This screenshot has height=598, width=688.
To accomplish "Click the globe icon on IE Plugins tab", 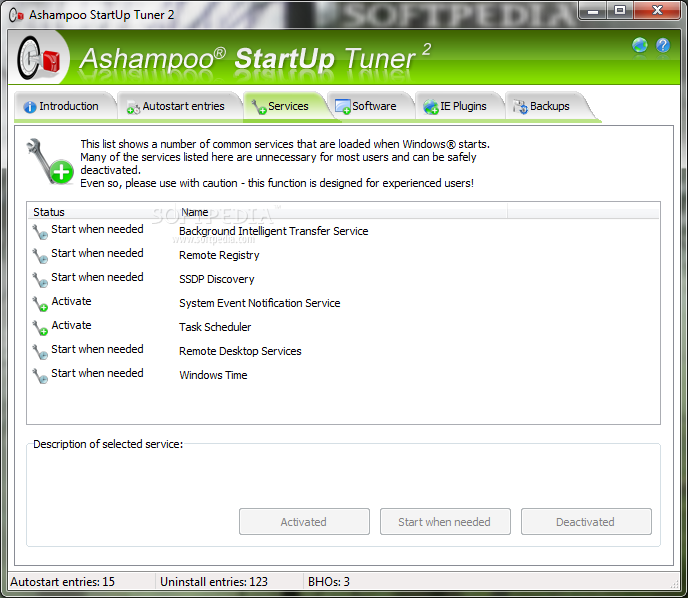I will coord(431,107).
